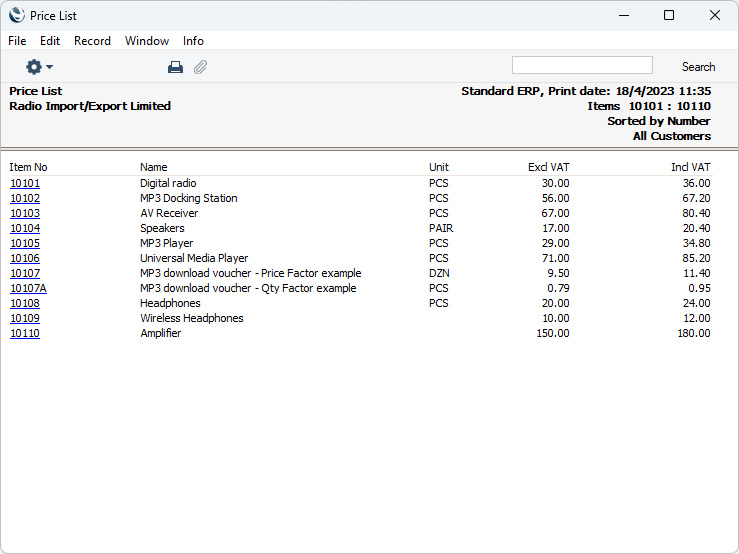Open the Window menu

[x=147, y=41]
